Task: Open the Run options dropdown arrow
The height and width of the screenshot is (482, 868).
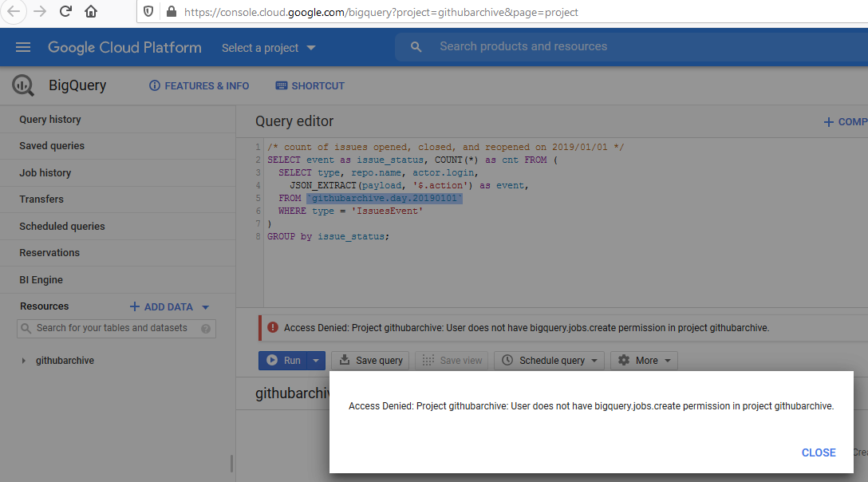Action: 316,361
